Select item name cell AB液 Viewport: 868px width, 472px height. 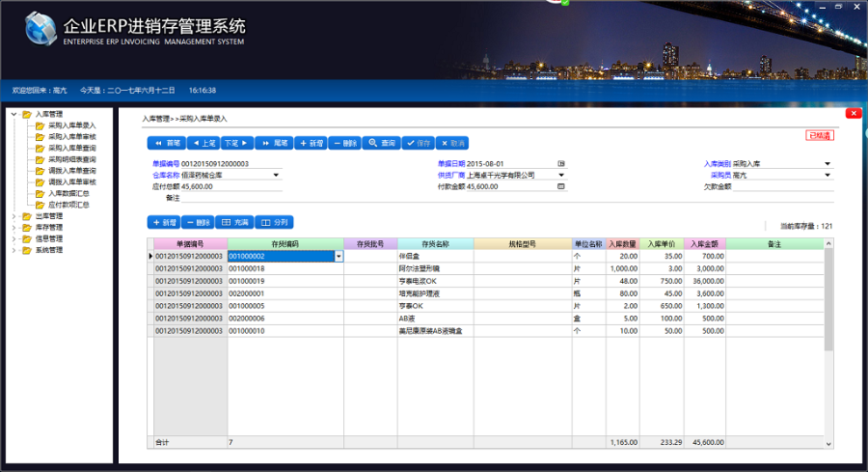point(435,319)
